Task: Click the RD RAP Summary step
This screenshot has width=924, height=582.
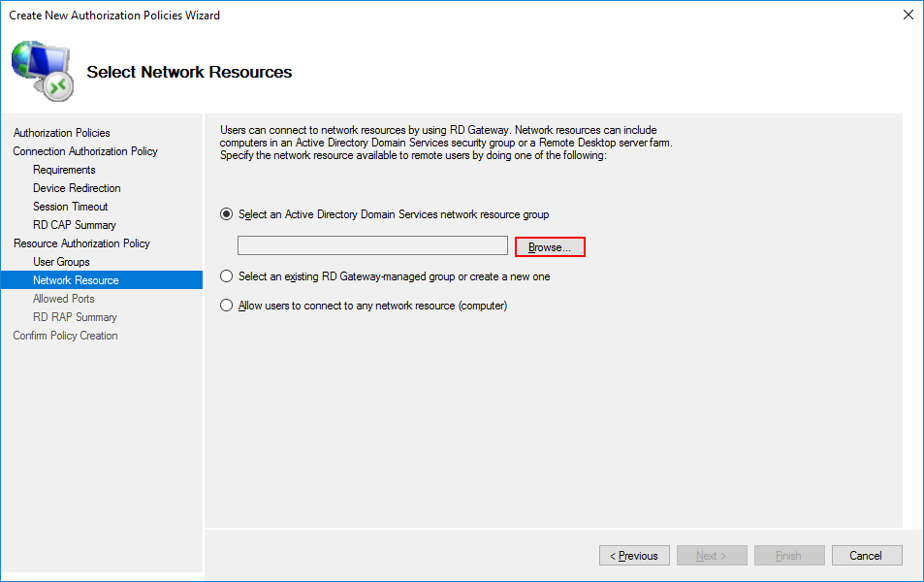Action: (x=75, y=317)
